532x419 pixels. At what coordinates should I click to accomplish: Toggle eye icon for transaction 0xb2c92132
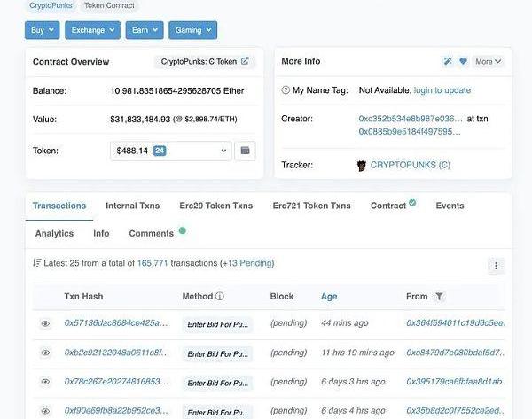pos(45,353)
